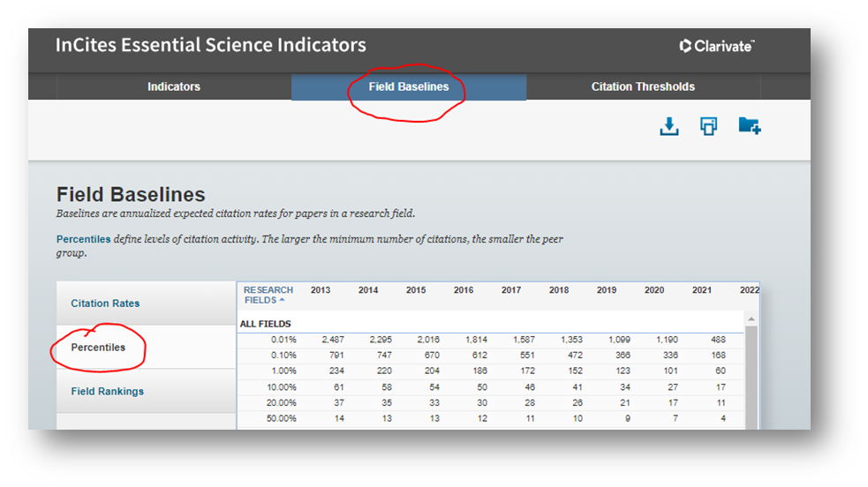Click the InCites Essential Science Indicators title

pos(210,45)
